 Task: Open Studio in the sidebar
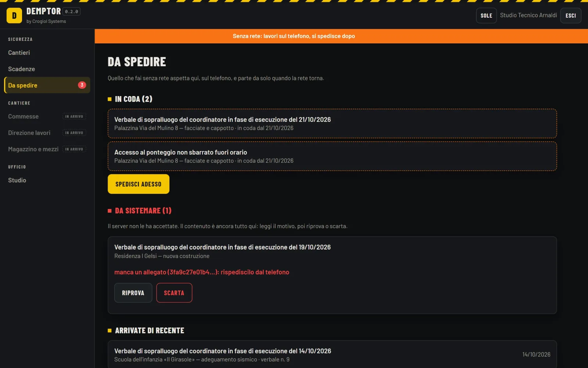click(x=47, y=180)
